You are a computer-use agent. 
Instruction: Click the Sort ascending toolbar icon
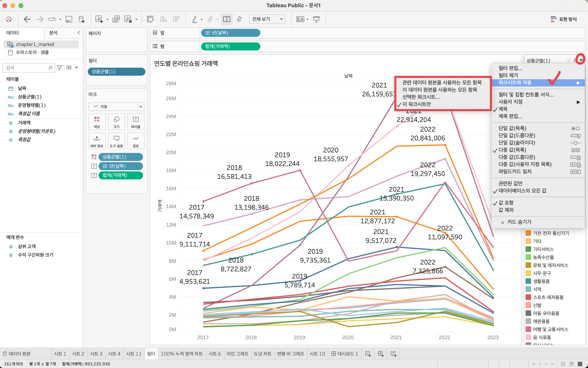pos(163,19)
